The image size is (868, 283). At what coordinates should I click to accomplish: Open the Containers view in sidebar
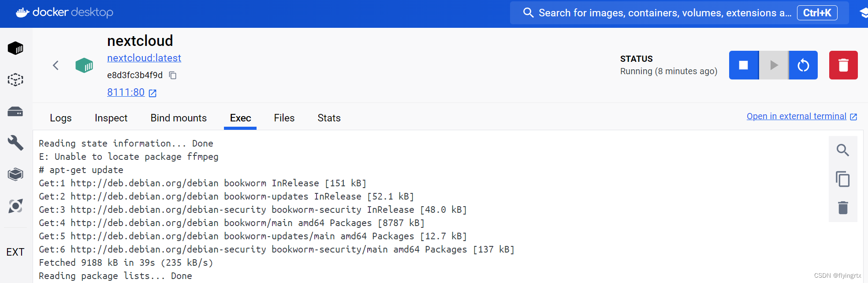(15, 48)
